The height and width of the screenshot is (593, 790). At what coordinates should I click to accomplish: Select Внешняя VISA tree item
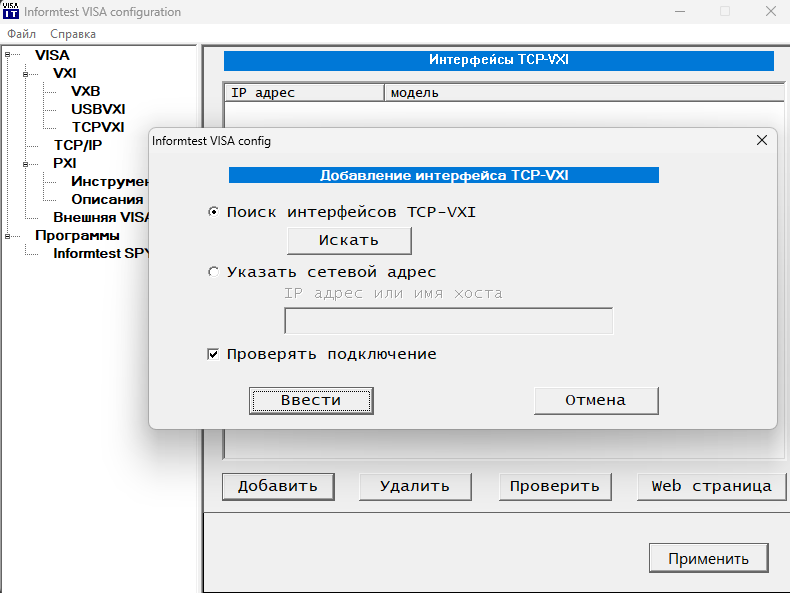pos(101,217)
